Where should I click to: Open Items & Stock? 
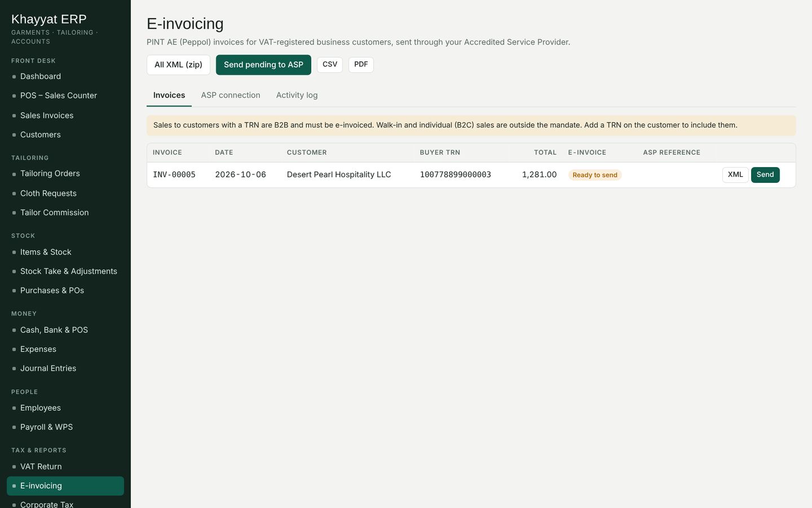pyautogui.click(x=65, y=252)
